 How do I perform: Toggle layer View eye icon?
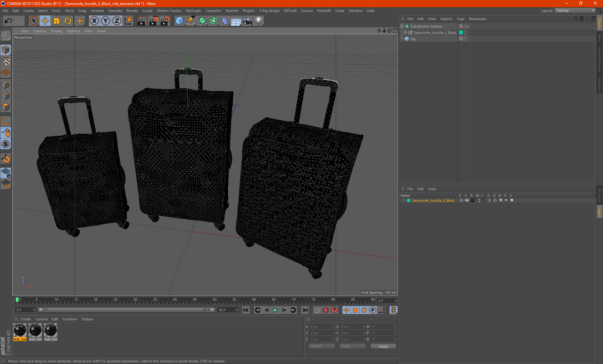pos(467,200)
